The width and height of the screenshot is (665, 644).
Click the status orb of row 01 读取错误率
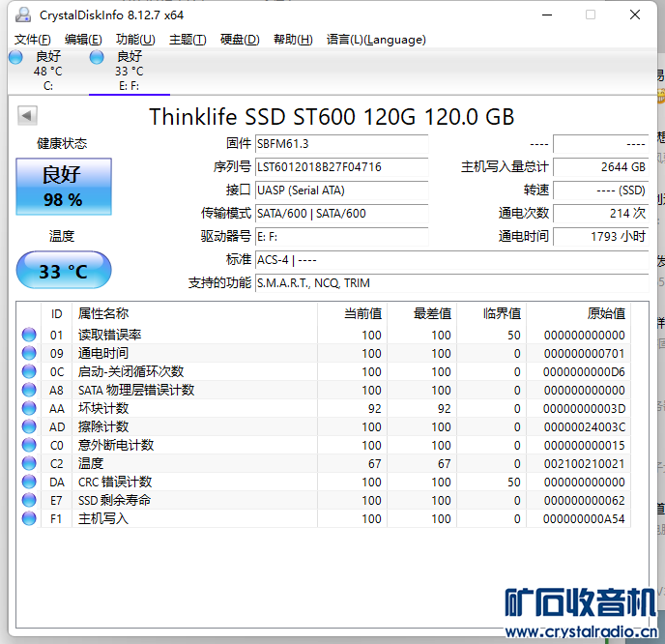pyautogui.click(x=29, y=335)
